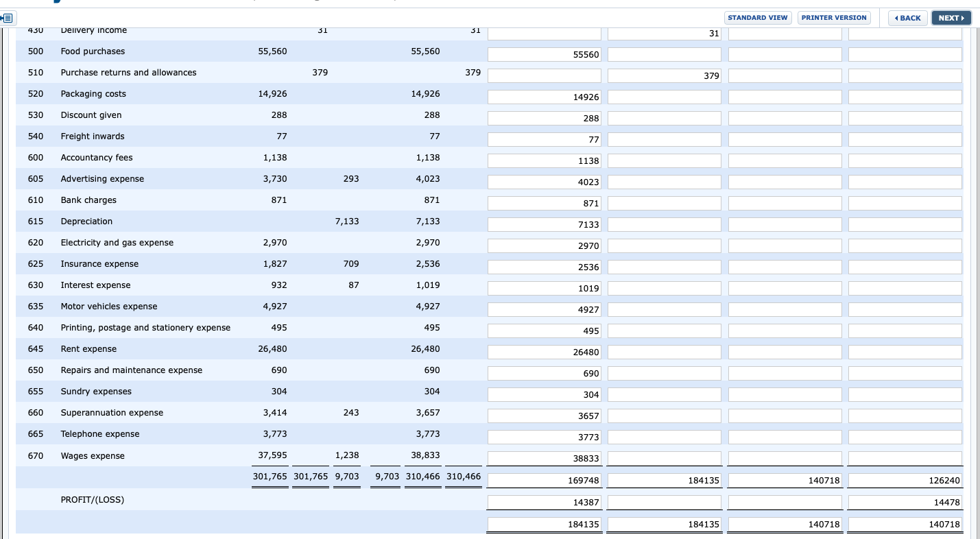Select 'Food purchases' account name
Viewport: 980px width, 539px height.
(x=93, y=51)
